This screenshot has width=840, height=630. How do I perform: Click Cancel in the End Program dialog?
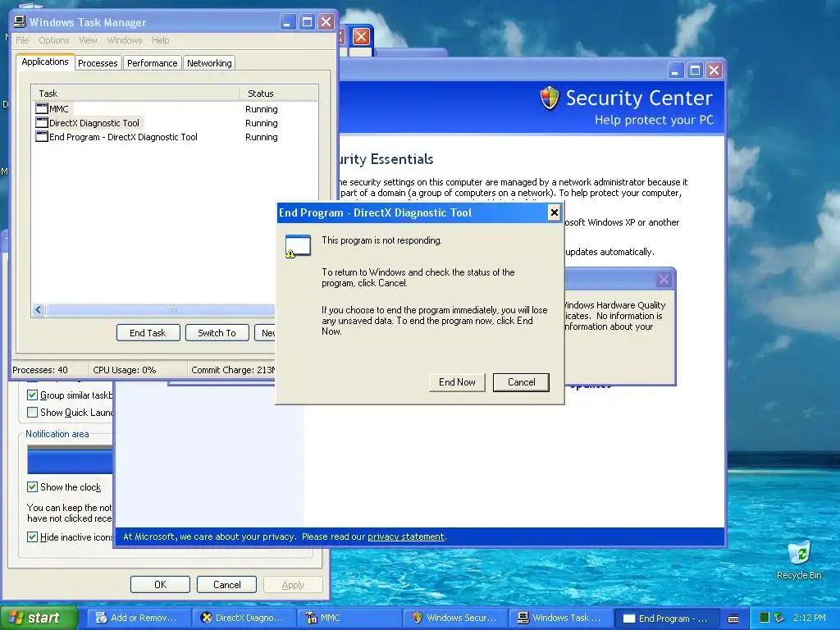521,382
